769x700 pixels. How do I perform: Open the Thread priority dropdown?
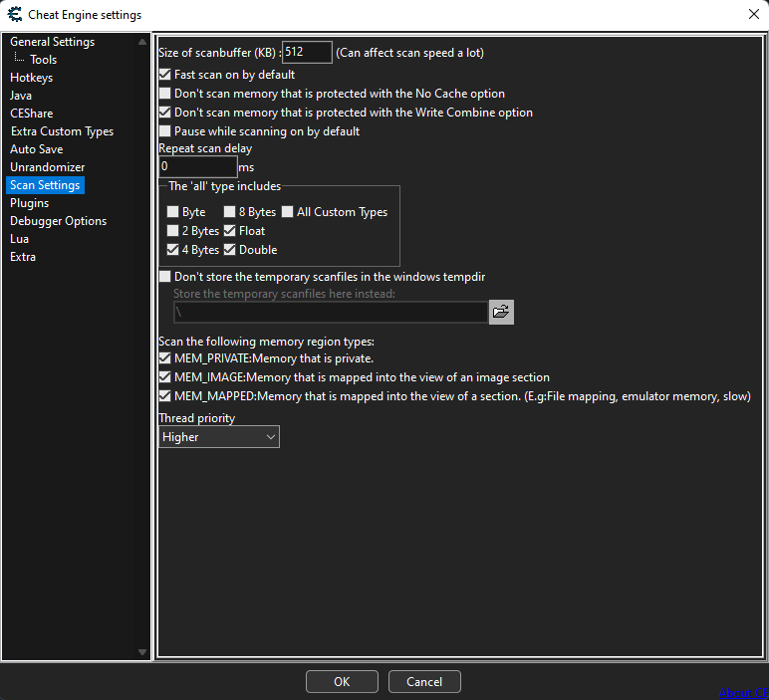[x=219, y=437]
